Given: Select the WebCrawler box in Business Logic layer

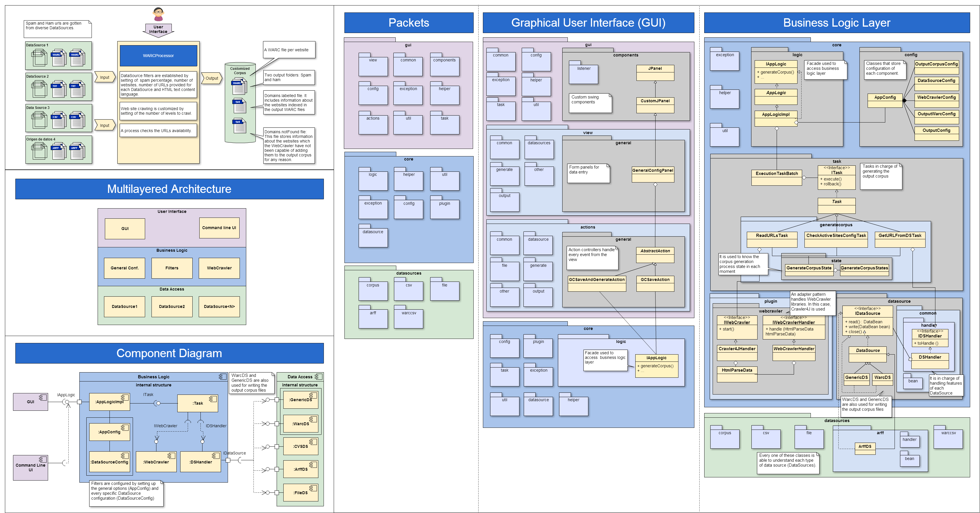Looking at the screenshot, I should tap(219, 268).
